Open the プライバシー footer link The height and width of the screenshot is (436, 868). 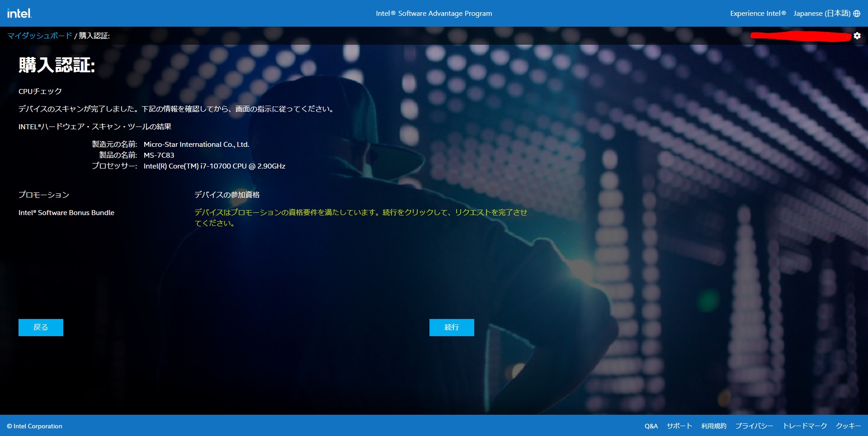tap(754, 426)
